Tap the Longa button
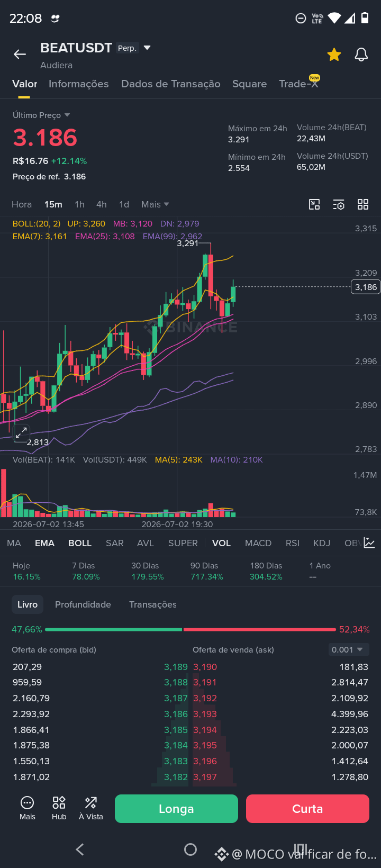The width and height of the screenshot is (381, 868). [x=176, y=809]
